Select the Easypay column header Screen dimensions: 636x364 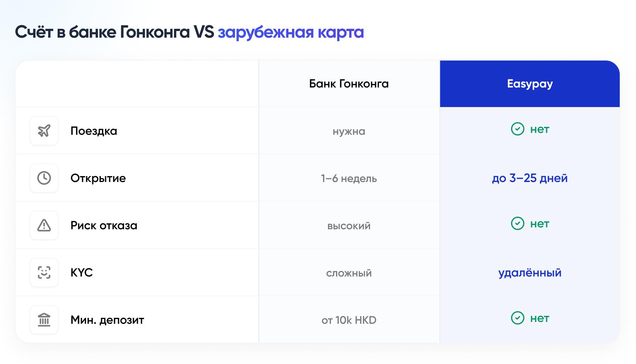pos(530,84)
